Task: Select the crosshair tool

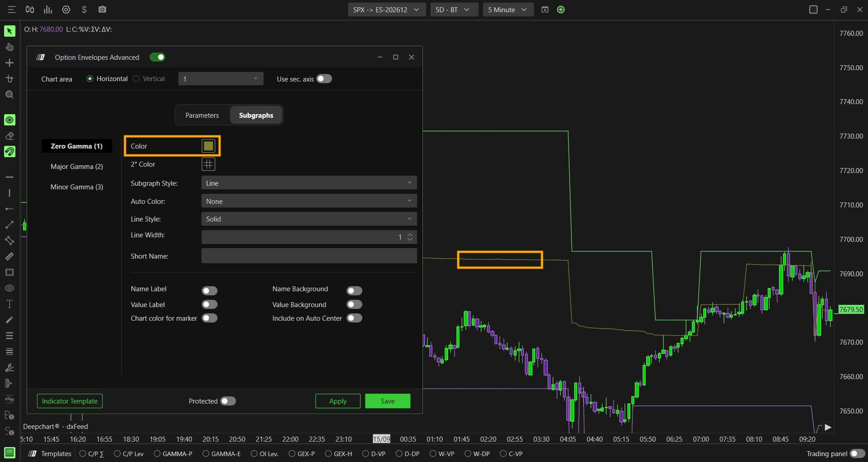Action: point(10,63)
